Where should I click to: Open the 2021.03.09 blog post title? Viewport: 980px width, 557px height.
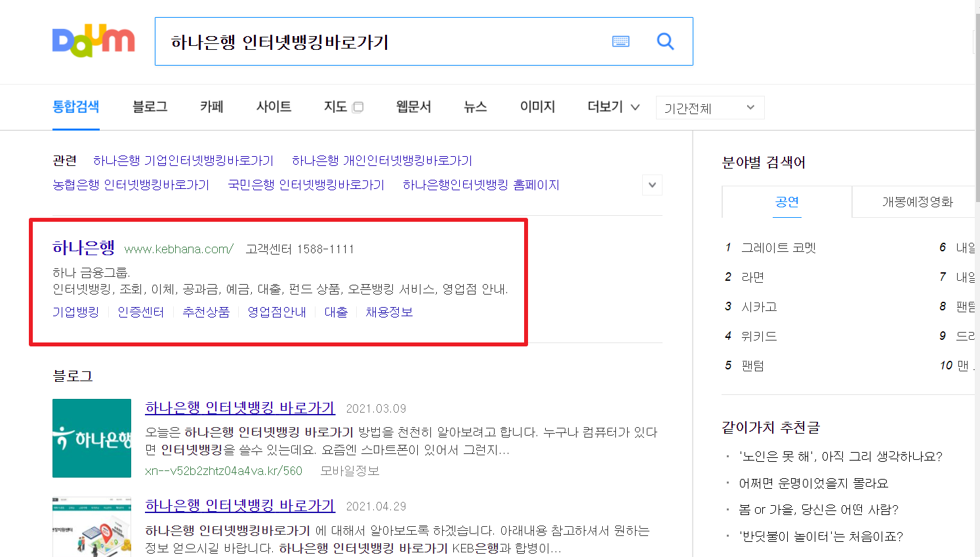[240, 408]
